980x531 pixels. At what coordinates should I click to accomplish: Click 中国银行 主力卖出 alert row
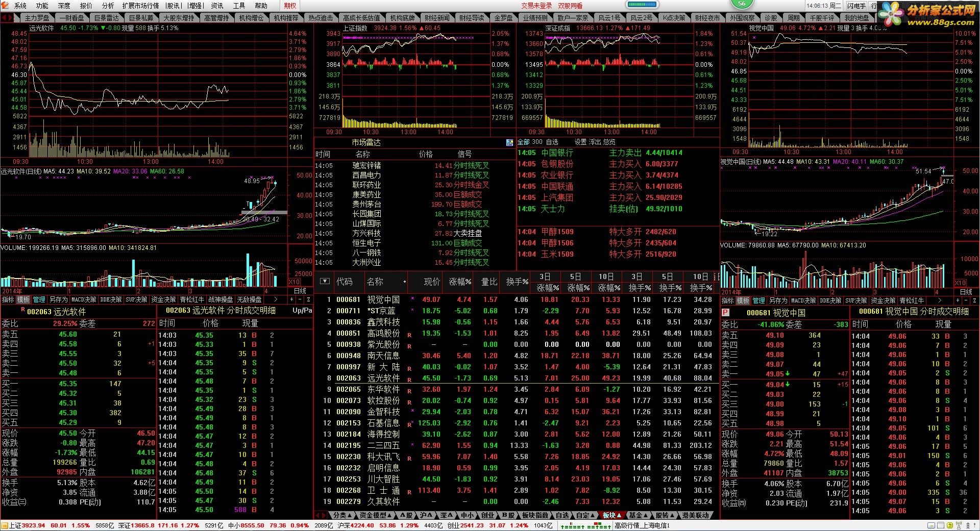click(x=600, y=153)
